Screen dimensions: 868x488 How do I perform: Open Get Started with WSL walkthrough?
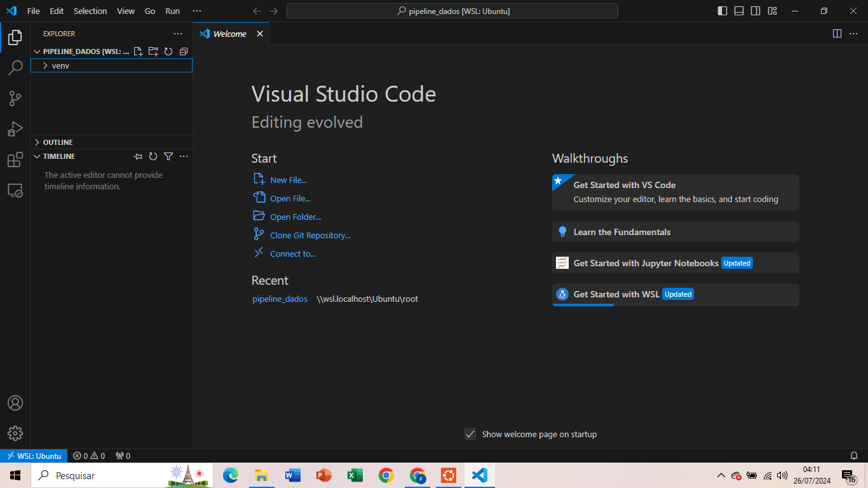[675, 294]
